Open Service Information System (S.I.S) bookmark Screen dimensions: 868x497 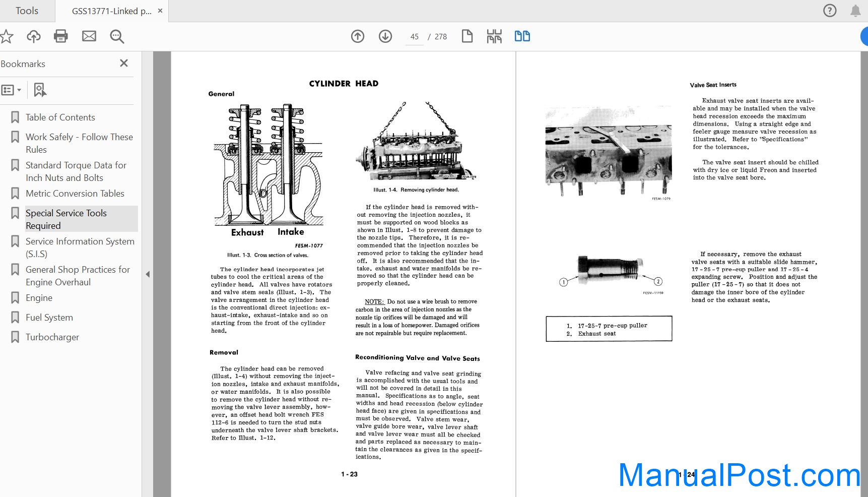pyautogui.click(x=80, y=247)
